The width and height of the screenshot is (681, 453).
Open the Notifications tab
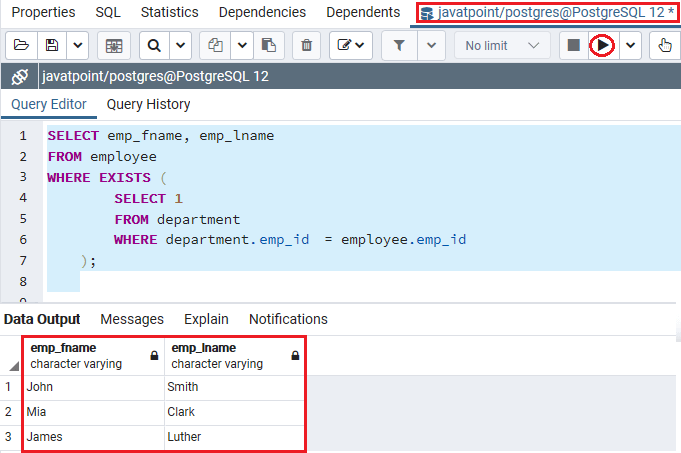click(x=288, y=319)
